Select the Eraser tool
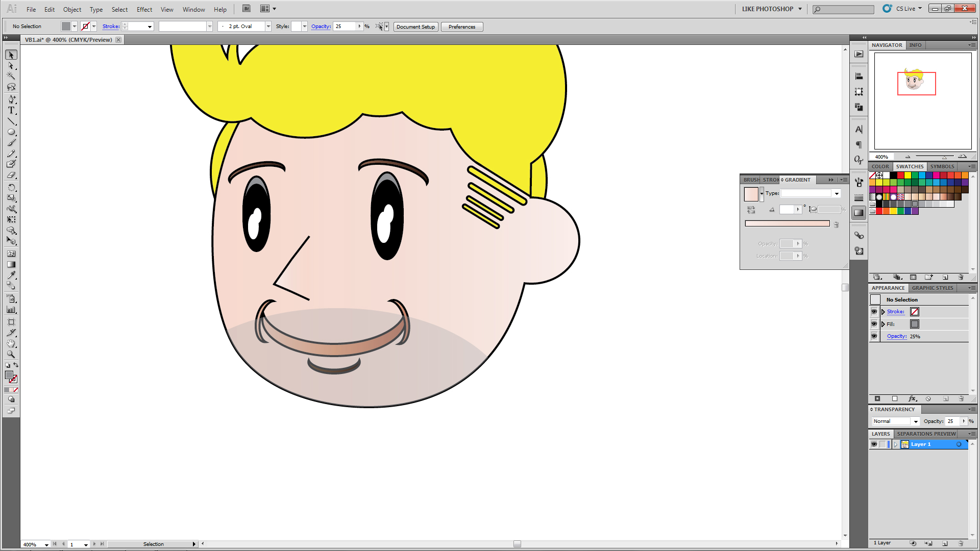 [x=11, y=176]
